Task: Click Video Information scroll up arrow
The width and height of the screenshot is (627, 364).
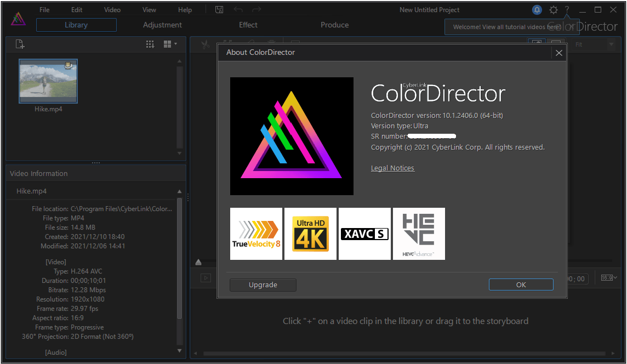Action: pos(179,192)
